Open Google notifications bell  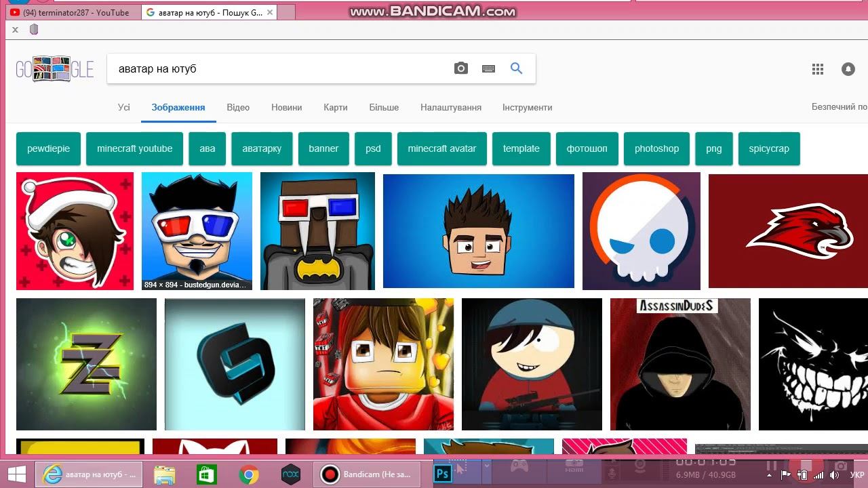tap(848, 68)
